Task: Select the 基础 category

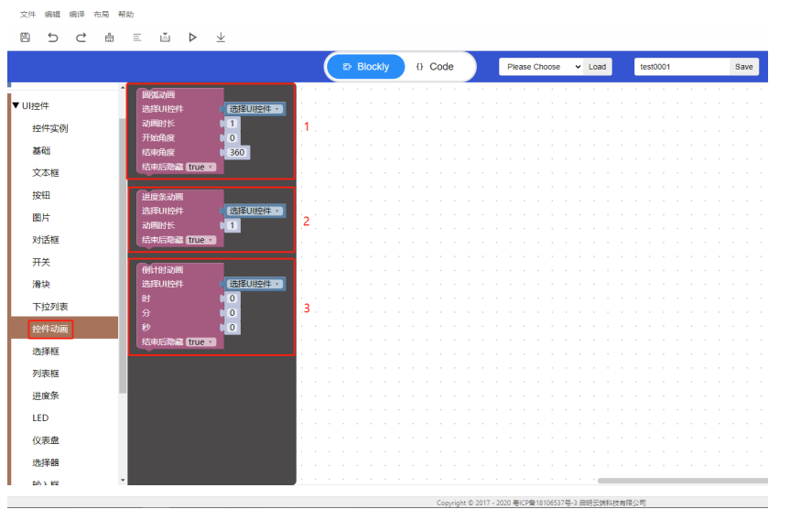Action: click(x=41, y=151)
